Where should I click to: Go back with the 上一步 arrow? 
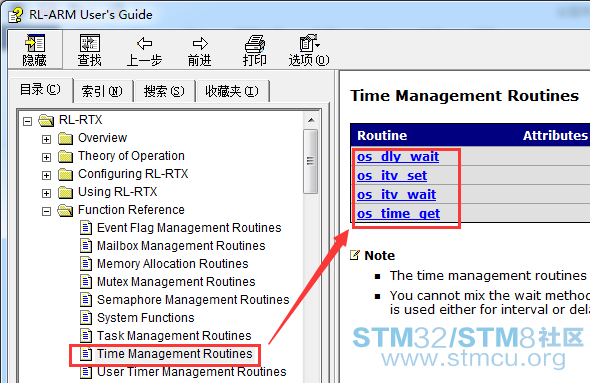click(x=144, y=43)
